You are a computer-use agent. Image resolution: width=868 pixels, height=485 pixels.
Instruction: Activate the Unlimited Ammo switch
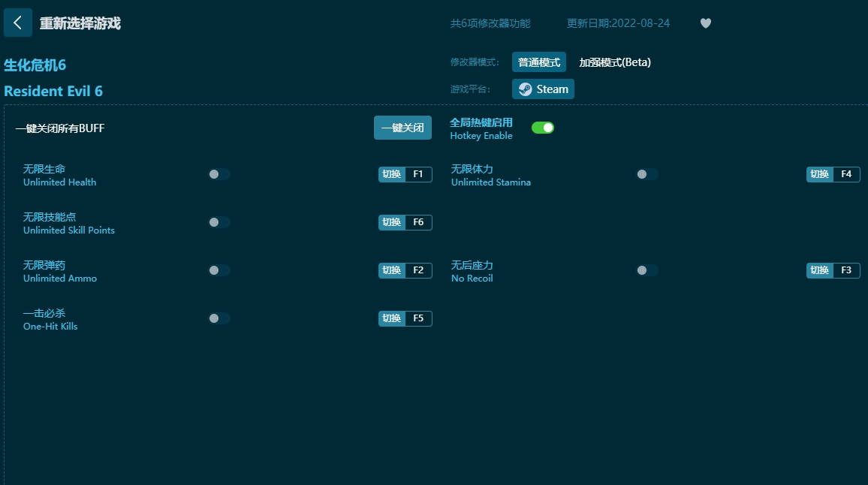click(x=219, y=270)
